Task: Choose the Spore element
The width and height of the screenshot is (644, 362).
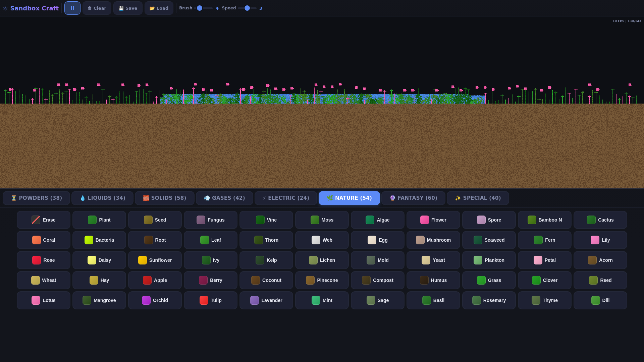Action: [x=489, y=220]
